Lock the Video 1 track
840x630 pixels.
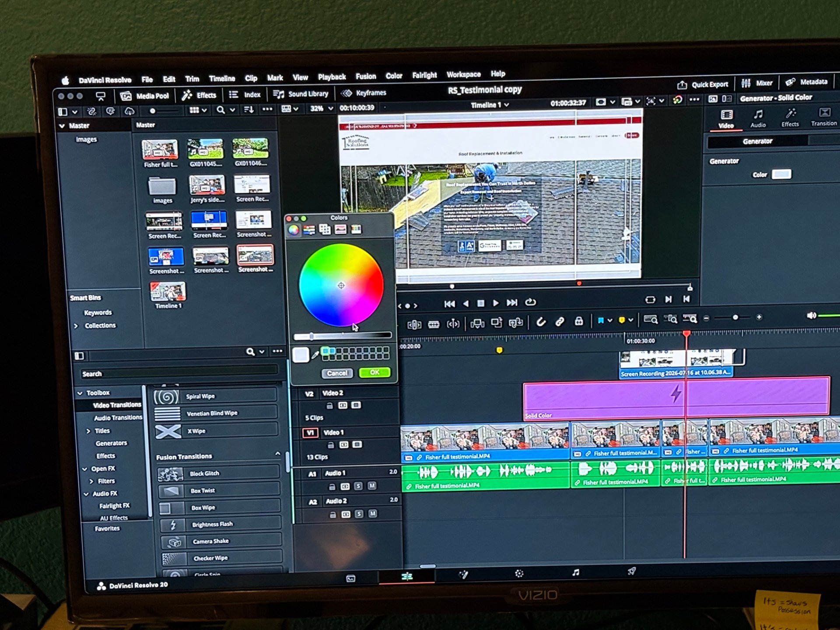(x=331, y=445)
